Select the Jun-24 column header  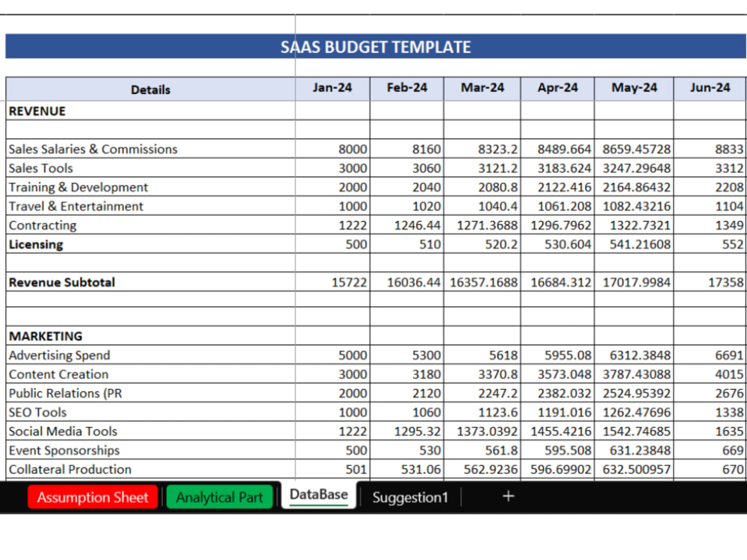coord(710,89)
